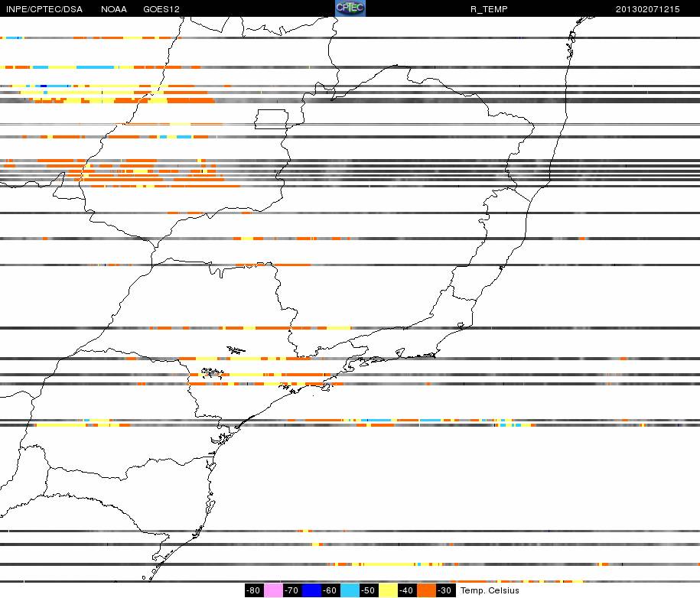Viewport: 700px width, 598px height.
Task: Click the Temp. Celsius legend caption
Action: (490, 590)
